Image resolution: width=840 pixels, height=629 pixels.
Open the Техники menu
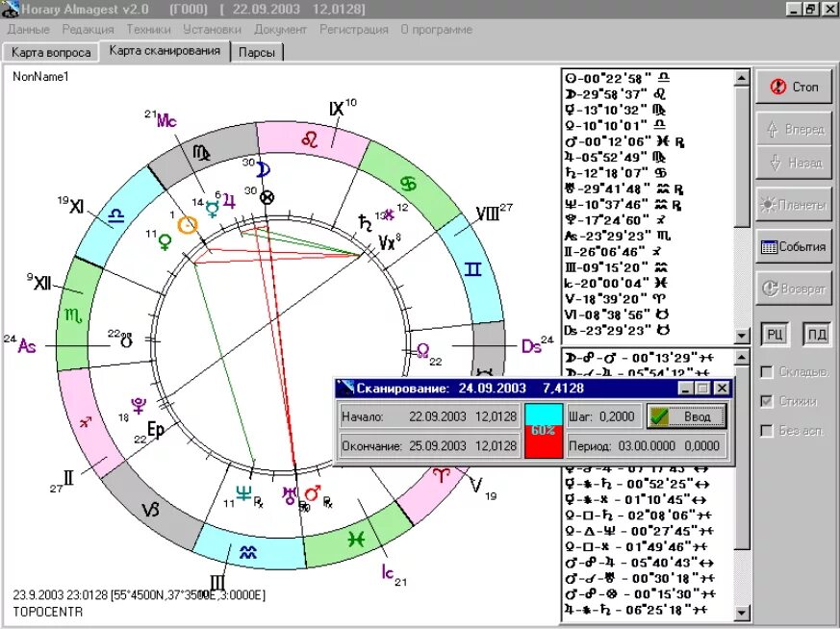coord(148,30)
